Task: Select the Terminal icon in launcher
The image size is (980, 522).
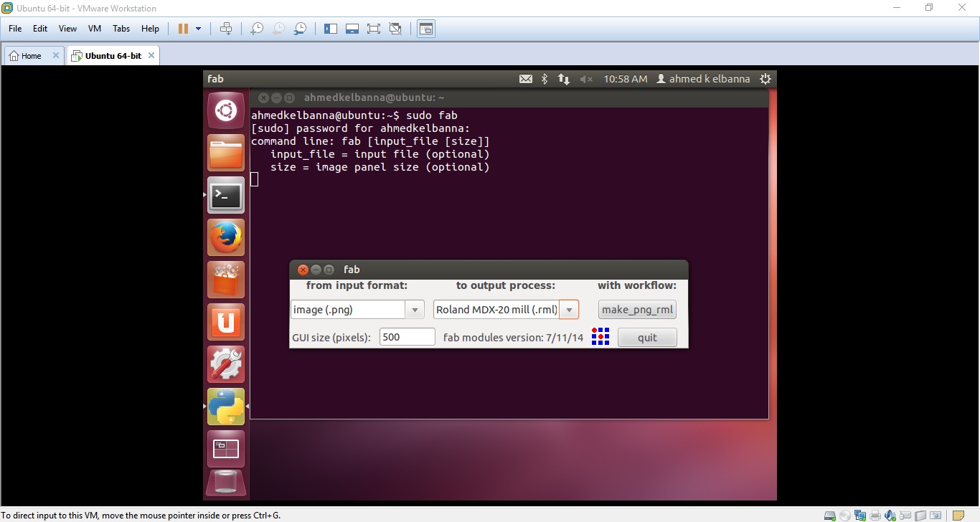Action: (226, 195)
